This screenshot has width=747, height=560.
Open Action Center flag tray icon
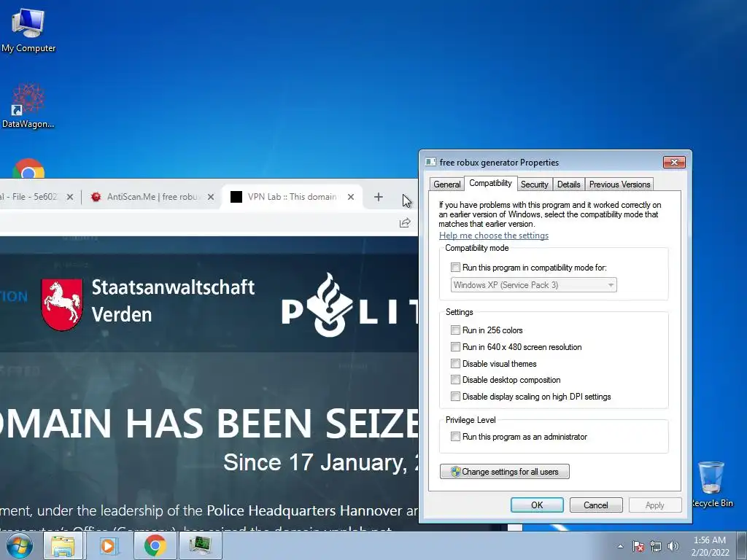pyautogui.click(x=638, y=546)
